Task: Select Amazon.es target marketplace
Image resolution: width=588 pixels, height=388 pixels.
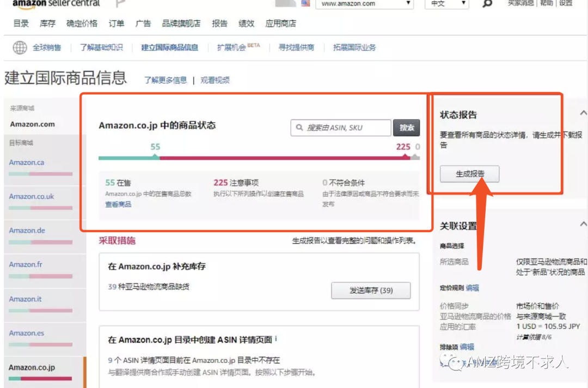Action: click(x=27, y=333)
